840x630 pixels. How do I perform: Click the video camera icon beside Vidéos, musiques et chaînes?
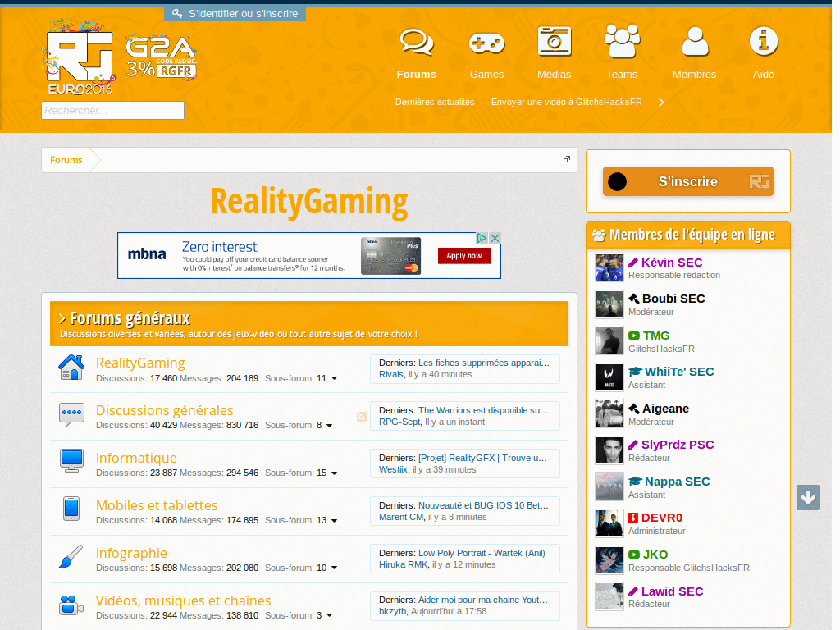click(x=71, y=605)
